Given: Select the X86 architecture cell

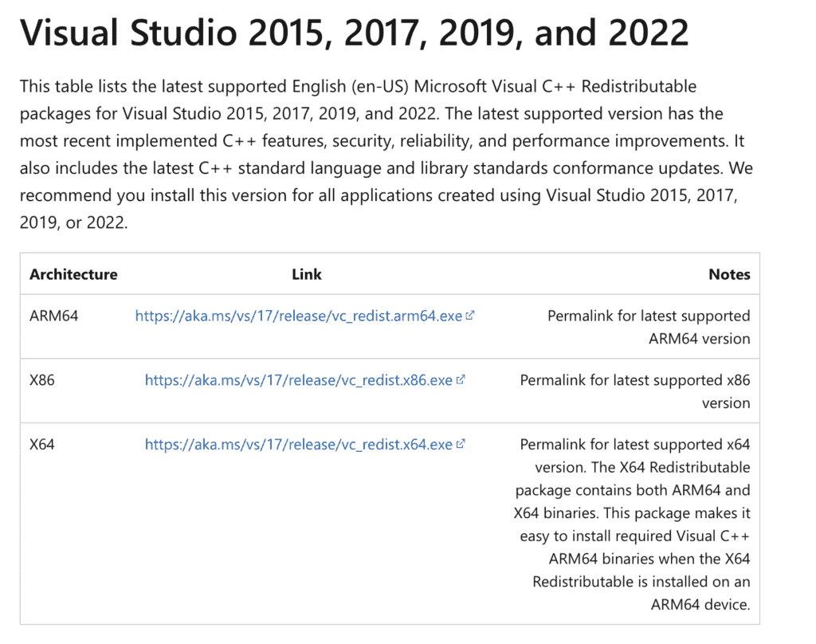Looking at the screenshot, I should [x=42, y=380].
